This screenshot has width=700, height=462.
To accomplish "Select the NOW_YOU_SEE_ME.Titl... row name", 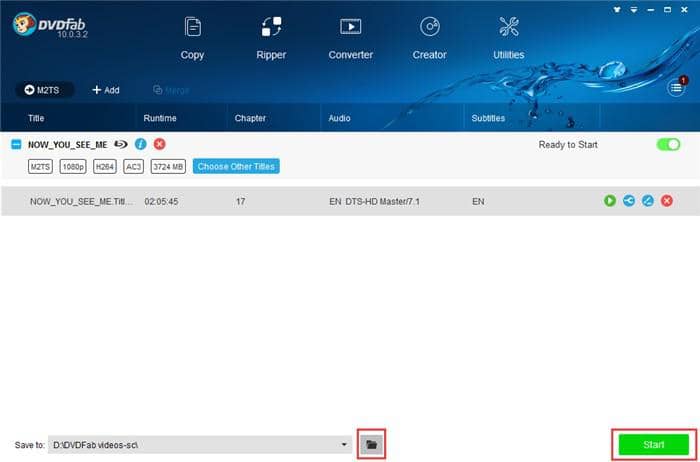I will [x=81, y=202].
